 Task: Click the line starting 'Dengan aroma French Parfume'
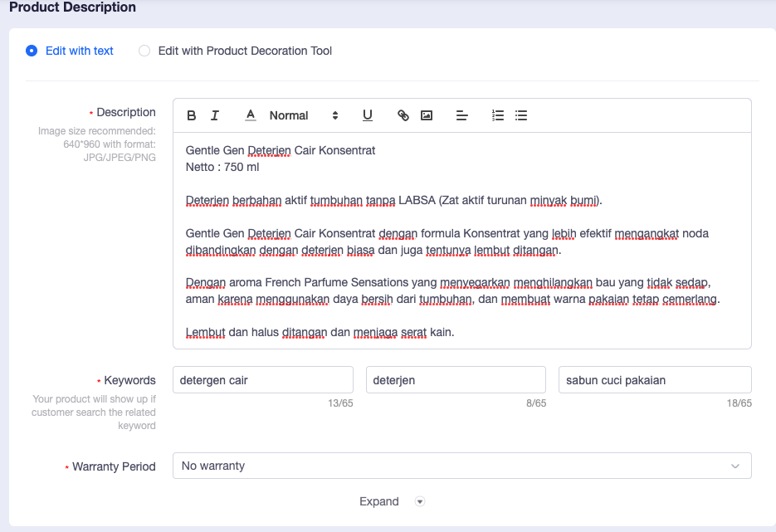[x=448, y=282]
